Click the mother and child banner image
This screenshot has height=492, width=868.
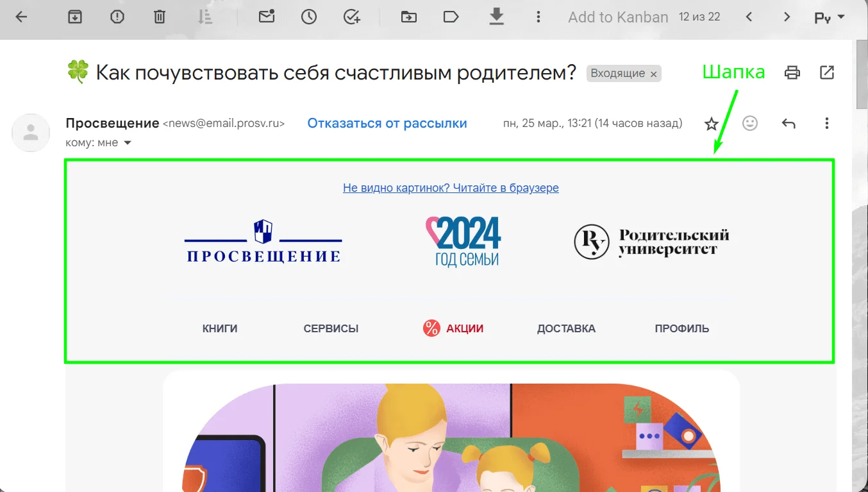(451, 437)
